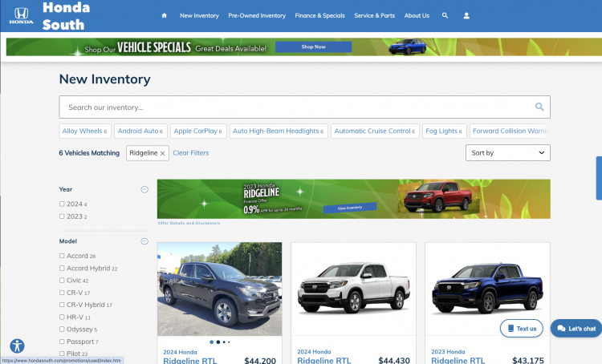The image size is (602, 364).
Task: Check the Civic model checkbox
Action: pyautogui.click(x=62, y=281)
